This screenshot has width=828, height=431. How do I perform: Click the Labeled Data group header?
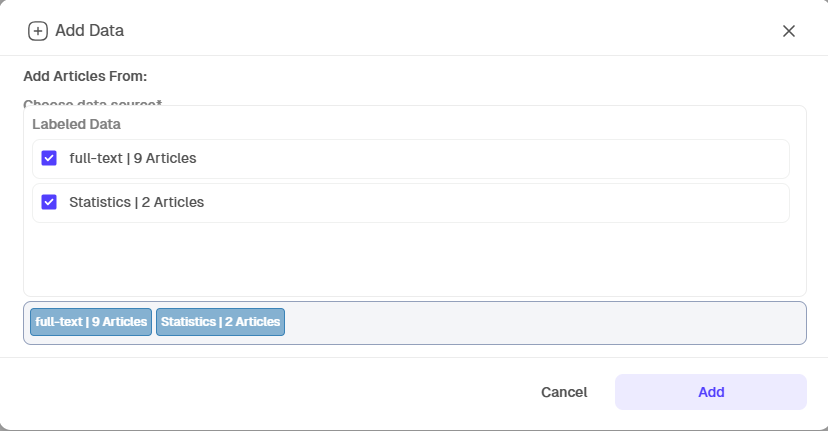(x=77, y=124)
